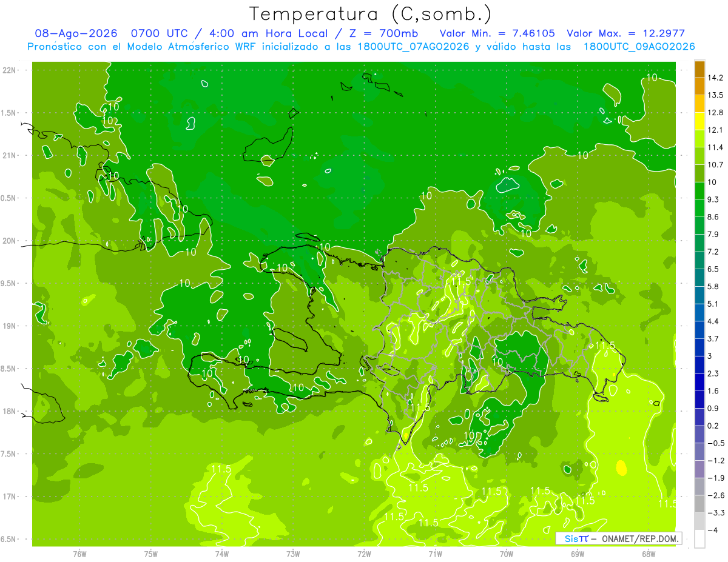Click the "74W" longitude axis label
This screenshot has height=562, width=728.
[x=222, y=554]
